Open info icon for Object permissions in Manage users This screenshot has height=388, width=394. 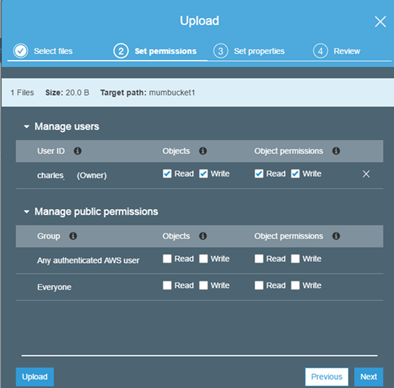coord(336,151)
